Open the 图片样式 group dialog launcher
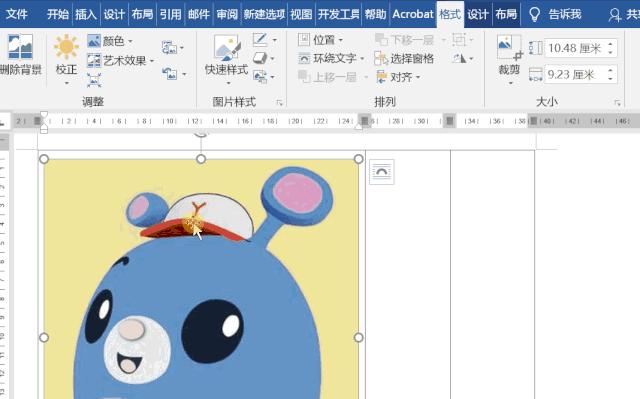The image size is (640, 399). click(279, 102)
